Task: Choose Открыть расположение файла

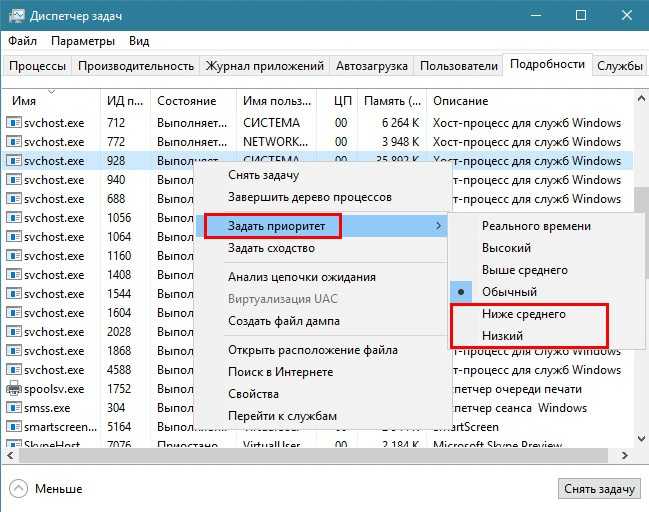Action: [x=313, y=350]
